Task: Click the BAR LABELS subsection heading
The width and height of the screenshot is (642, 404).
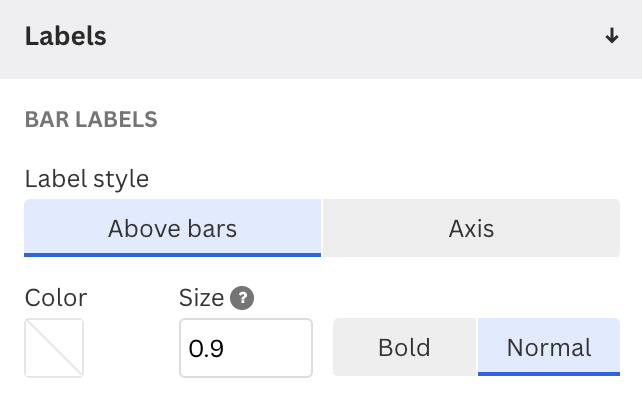Action: [91, 120]
